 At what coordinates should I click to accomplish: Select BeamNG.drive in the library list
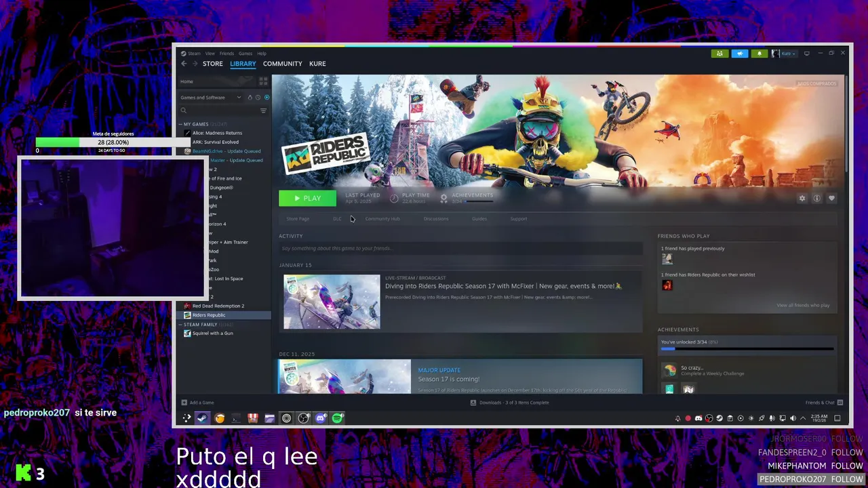[226, 151]
